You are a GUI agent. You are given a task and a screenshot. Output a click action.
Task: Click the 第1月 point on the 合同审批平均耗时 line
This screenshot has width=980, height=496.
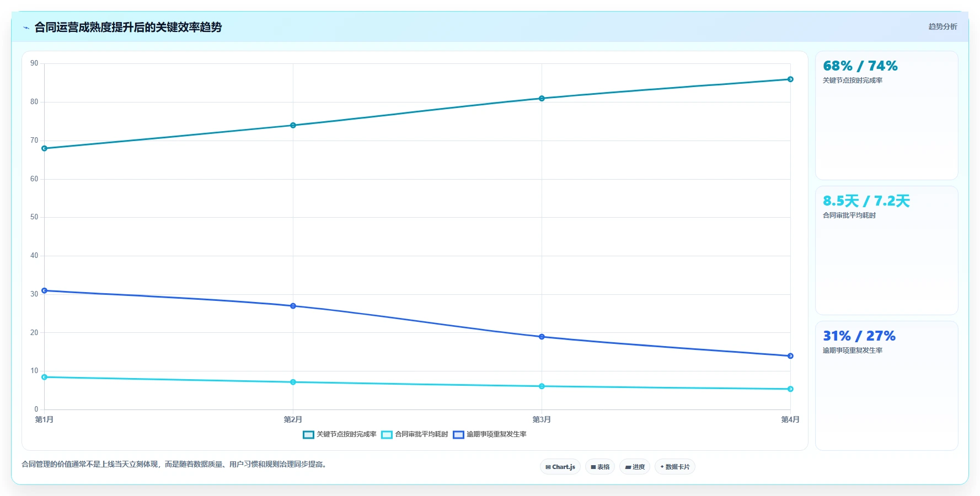pyautogui.click(x=45, y=377)
